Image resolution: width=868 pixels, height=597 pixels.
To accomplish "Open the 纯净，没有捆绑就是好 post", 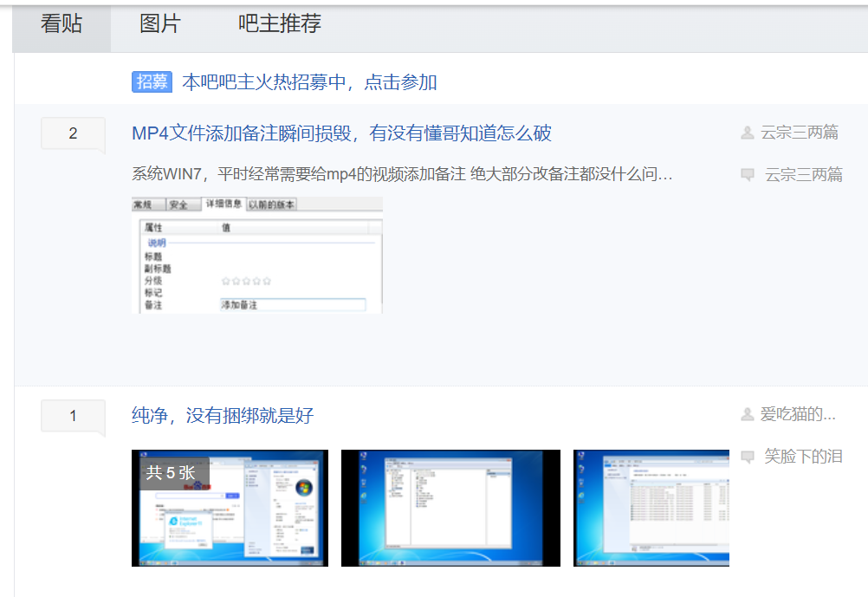I will 223,416.
